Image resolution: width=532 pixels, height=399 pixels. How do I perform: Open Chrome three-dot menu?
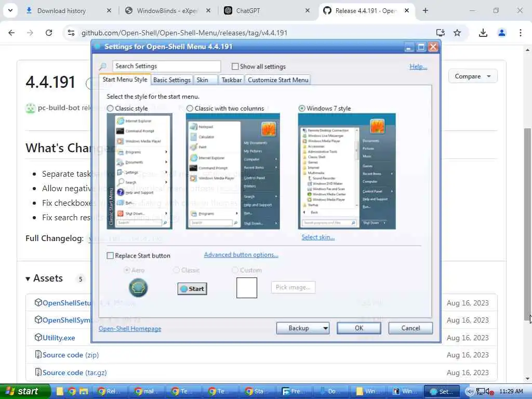521,33
